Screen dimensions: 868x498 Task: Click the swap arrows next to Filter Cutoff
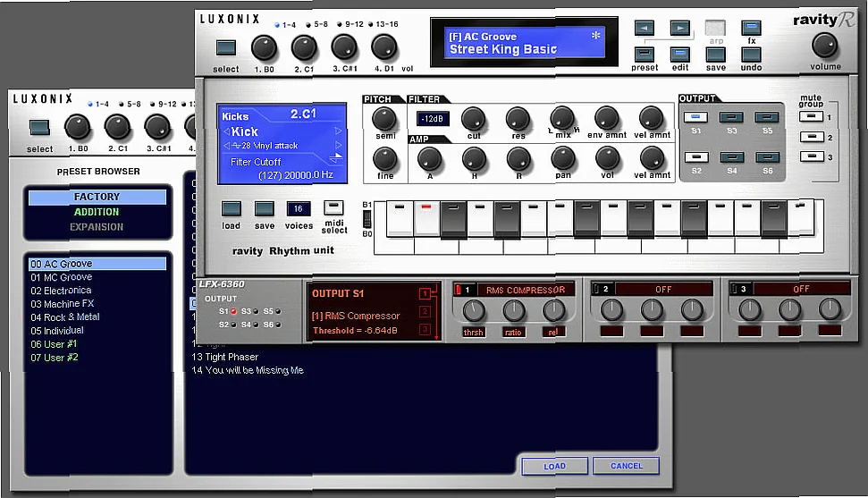click(336, 158)
